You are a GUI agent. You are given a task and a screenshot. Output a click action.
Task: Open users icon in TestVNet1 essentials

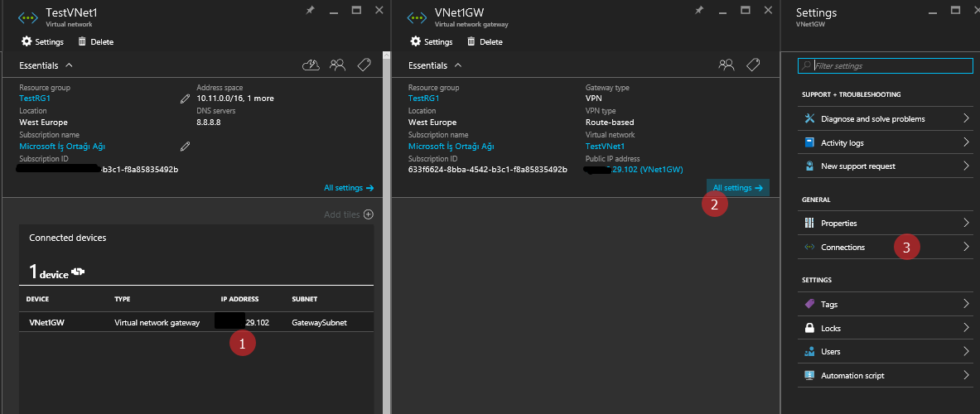pos(337,65)
